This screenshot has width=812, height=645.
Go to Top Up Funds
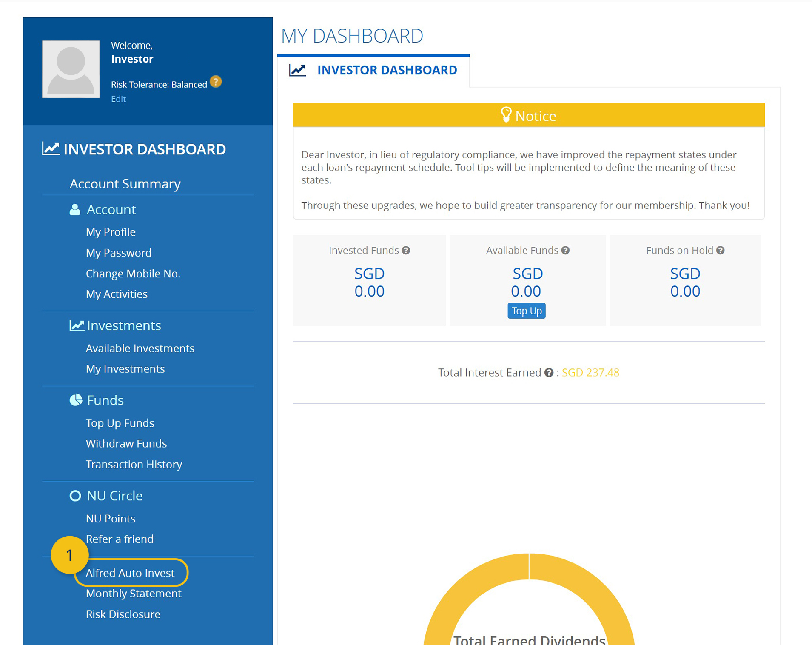(x=120, y=423)
